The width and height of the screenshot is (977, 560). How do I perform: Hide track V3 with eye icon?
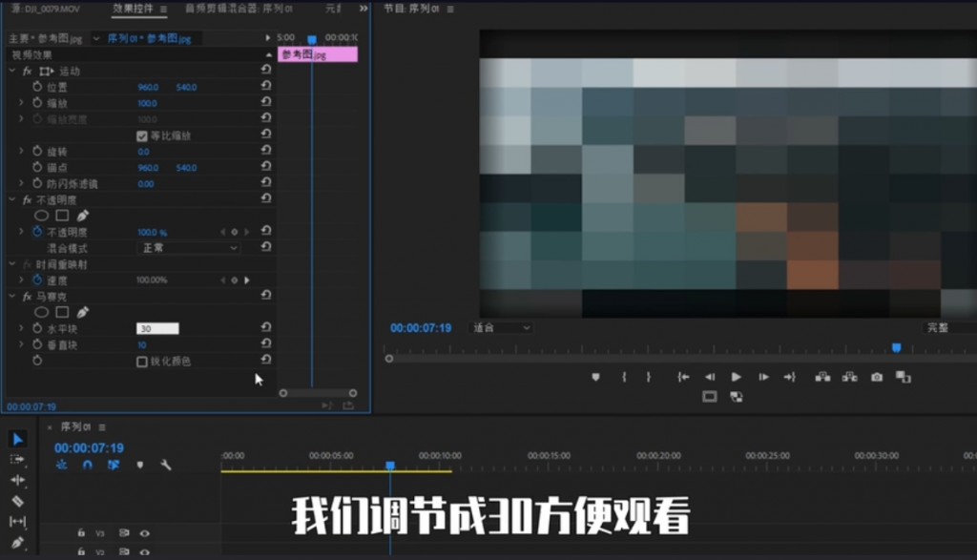click(x=145, y=533)
